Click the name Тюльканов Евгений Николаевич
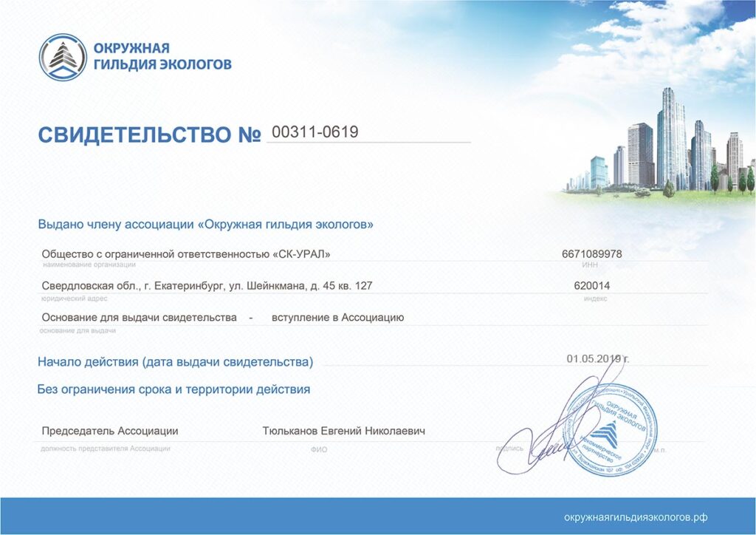 (x=344, y=431)
